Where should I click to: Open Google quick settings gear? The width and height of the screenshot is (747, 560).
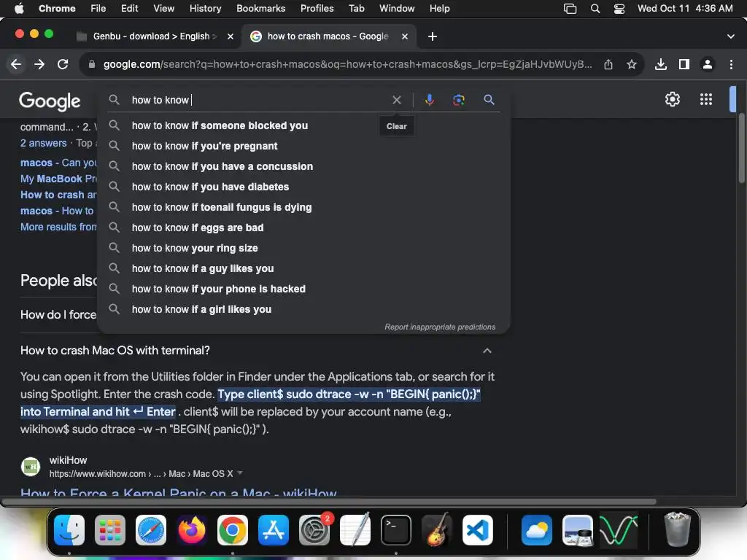[672, 99]
